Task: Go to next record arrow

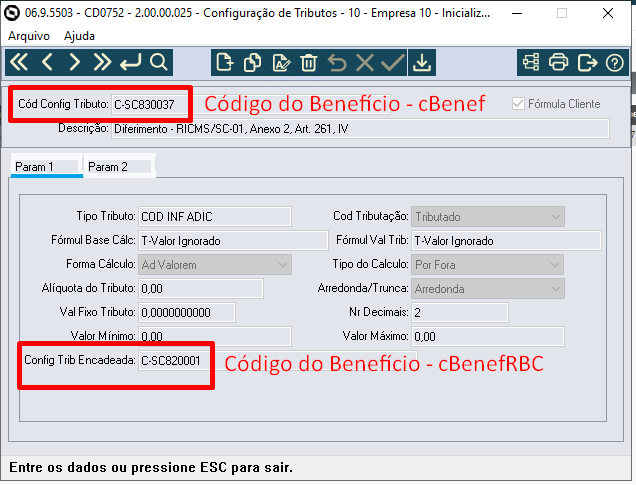Action: pyautogui.click(x=75, y=62)
